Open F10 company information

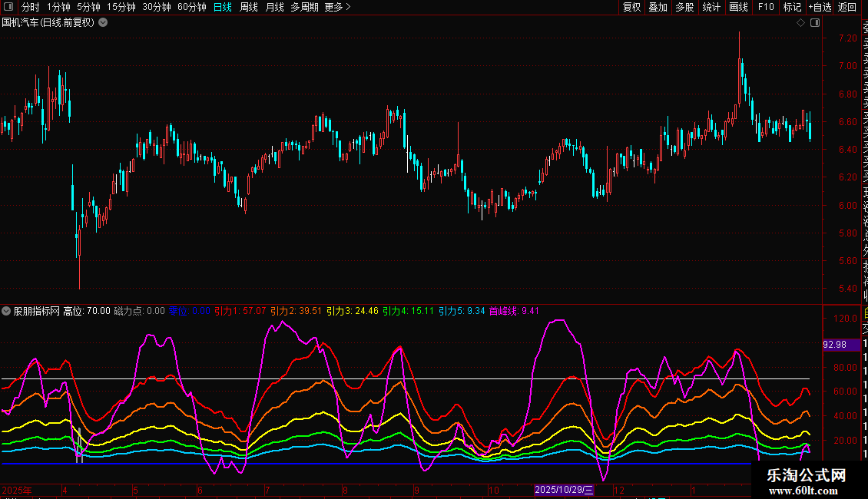point(766,7)
